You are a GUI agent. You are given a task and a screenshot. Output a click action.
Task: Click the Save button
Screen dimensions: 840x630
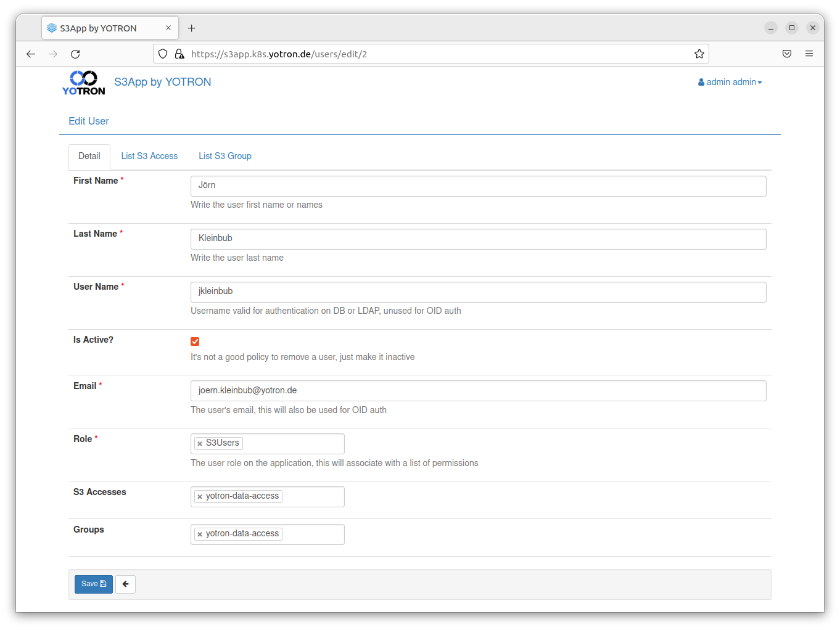pyautogui.click(x=94, y=584)
